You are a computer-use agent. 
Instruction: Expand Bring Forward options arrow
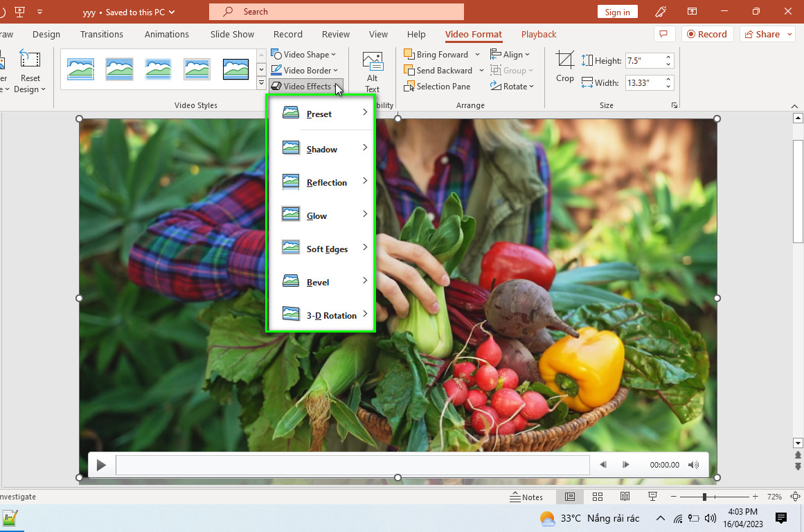coord(477,55)
